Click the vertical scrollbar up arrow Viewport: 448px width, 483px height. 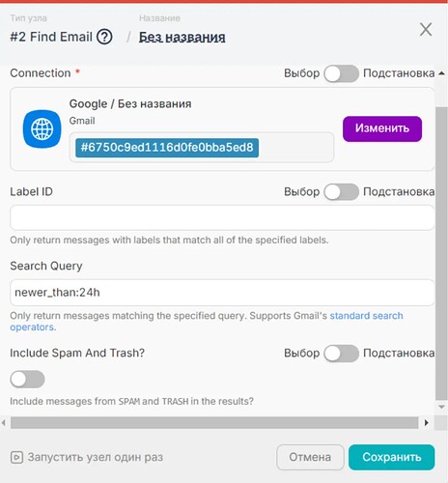(x=441, y=73)
